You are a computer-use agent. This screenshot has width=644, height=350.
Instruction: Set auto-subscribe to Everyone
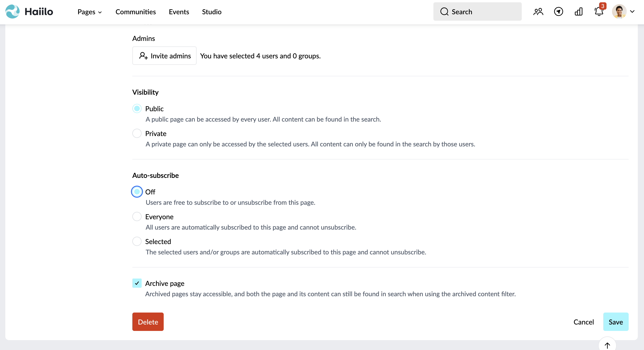(137, 216)
